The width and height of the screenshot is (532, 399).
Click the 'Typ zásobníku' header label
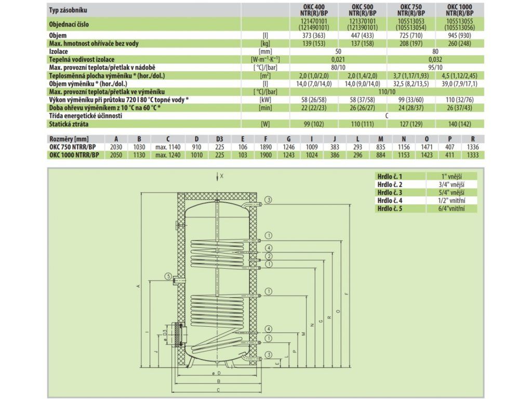(68, 10)
